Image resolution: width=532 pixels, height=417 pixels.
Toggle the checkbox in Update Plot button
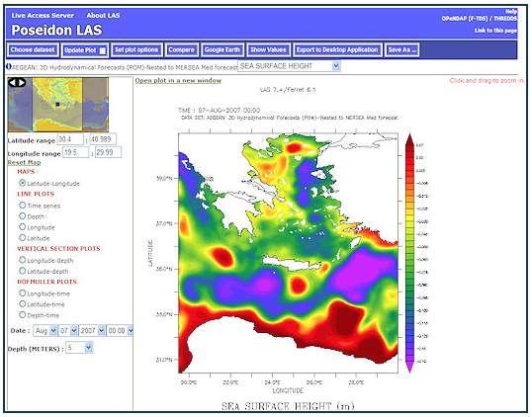[x=103, y=50]
